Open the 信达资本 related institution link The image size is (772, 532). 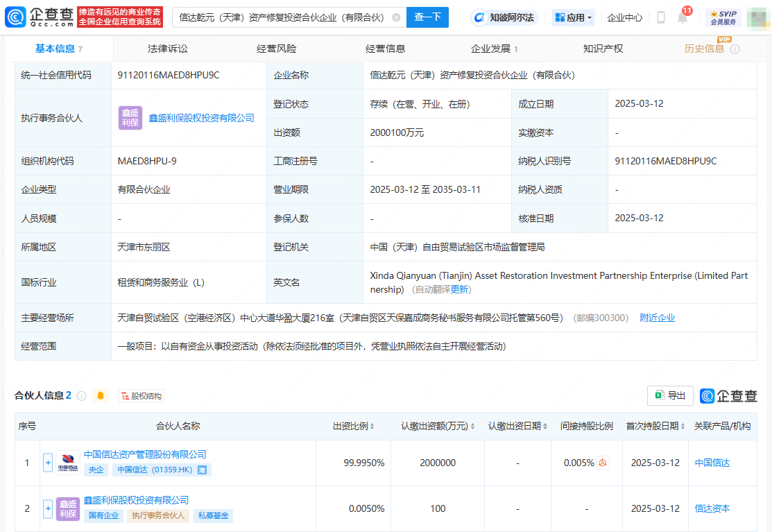pos(712,508)
